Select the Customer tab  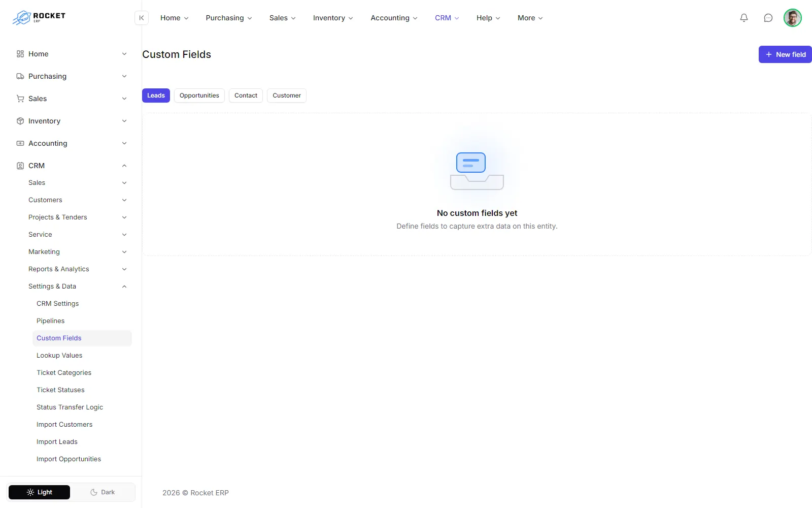[287, 96]
